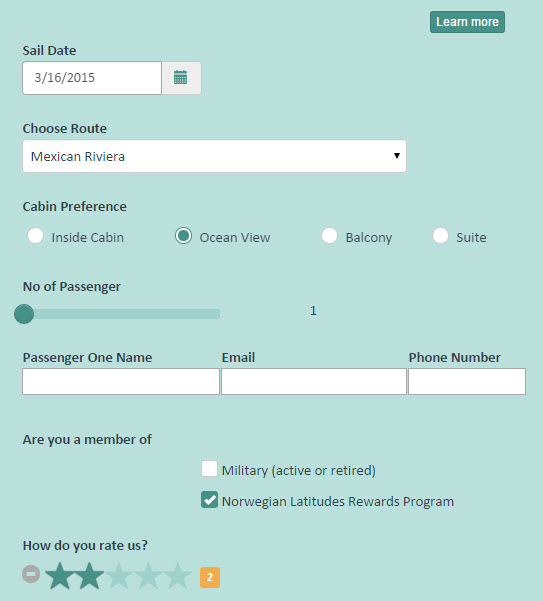Select the Inside Cabin radio option
The height and width of the screenshot is (601, 543).
click(36, 236)
